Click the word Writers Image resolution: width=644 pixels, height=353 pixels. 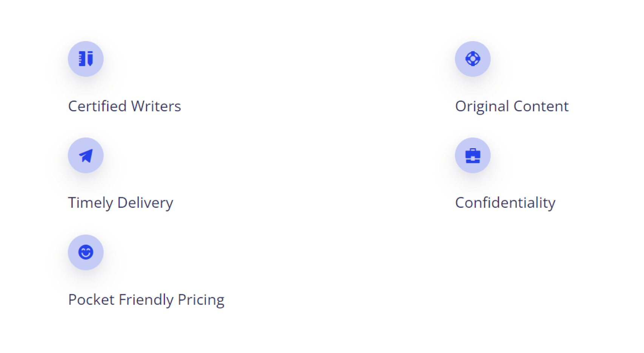pyautogui.click(x=156, y=106)
